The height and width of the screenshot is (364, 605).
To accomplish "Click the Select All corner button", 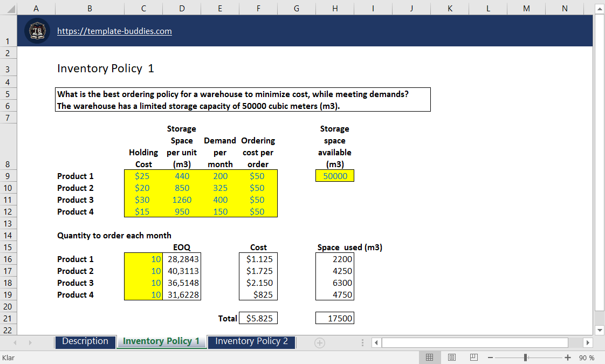I will point(8,8).
